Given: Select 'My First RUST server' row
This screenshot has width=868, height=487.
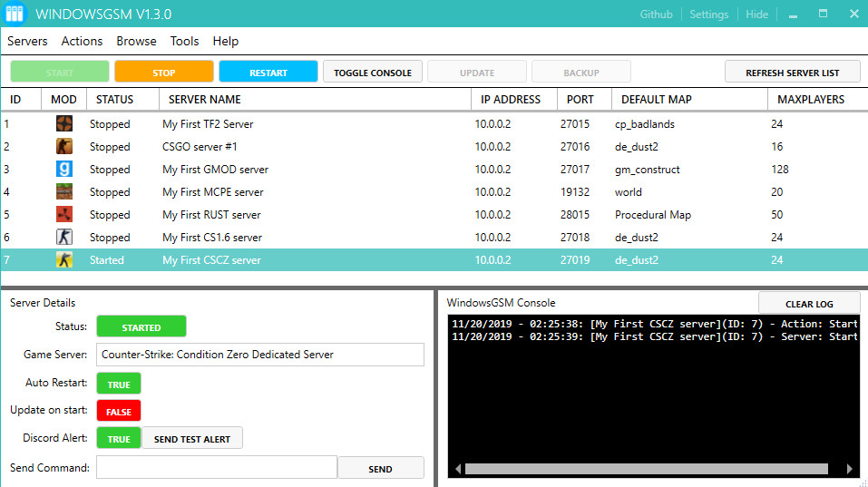Looking at the screenshot, I should [434, 215].
